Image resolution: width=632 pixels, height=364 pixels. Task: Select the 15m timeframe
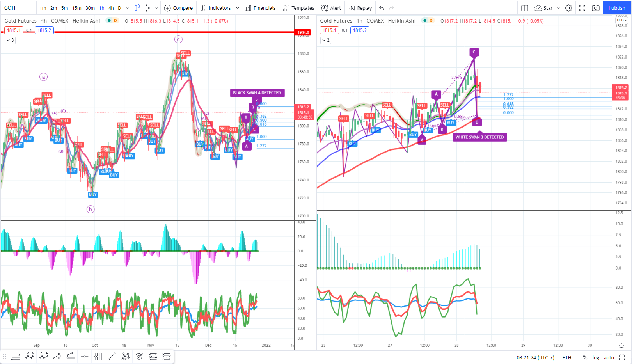(77, 8)
